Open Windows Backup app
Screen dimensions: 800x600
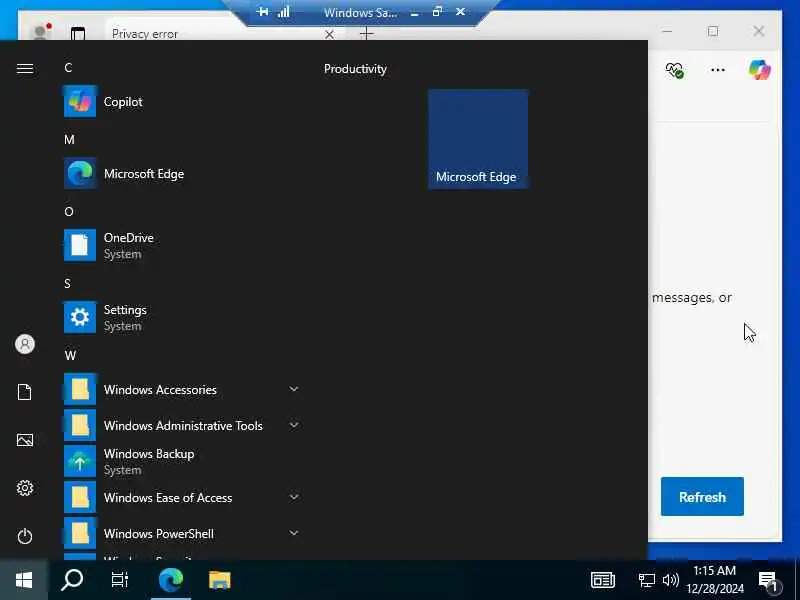[182, 461]
